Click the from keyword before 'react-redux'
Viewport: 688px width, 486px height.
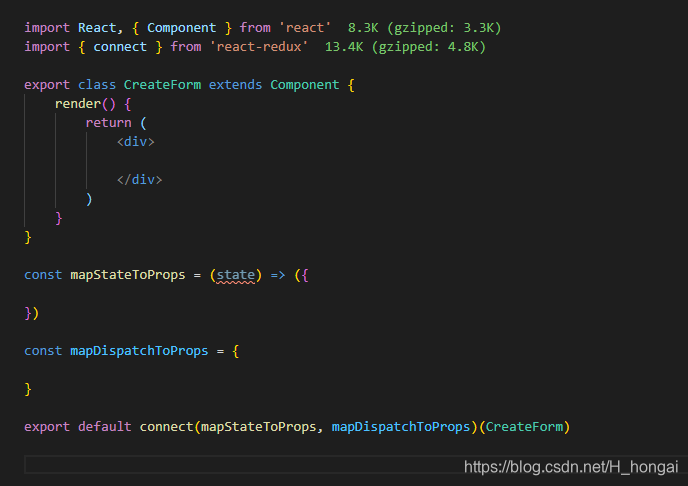point(186,46)
